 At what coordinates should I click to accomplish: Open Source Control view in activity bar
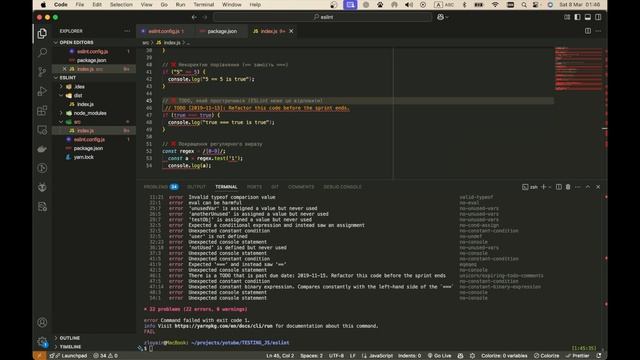point(42,72)
